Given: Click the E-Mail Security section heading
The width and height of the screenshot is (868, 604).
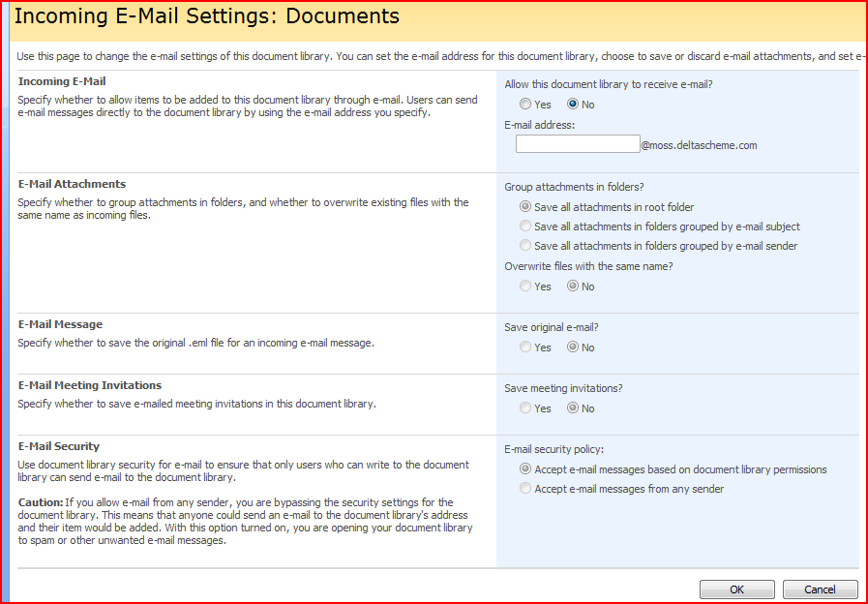Looking at the screenshot, I should 59,446.
